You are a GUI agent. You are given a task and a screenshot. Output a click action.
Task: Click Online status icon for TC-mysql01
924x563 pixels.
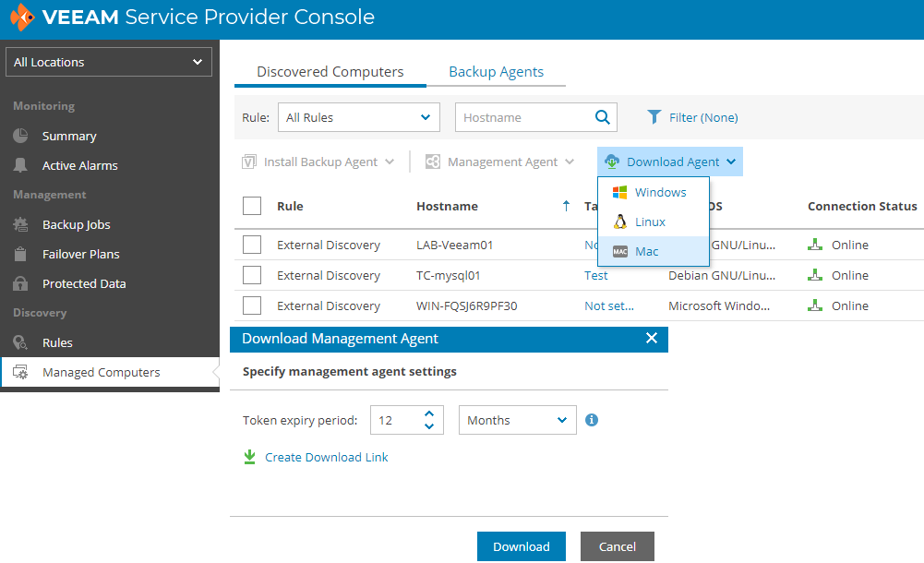click(x=815, y=275)
